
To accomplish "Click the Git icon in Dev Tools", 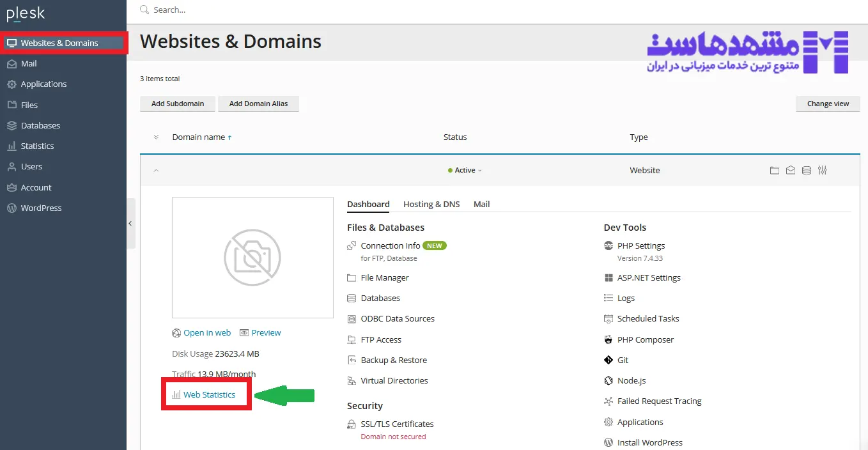I will (608, 360).
